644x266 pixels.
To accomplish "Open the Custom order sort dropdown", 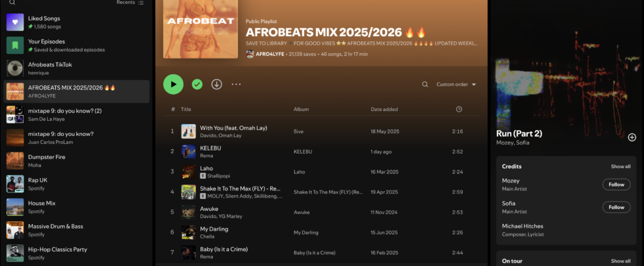I will pos(456,84).
